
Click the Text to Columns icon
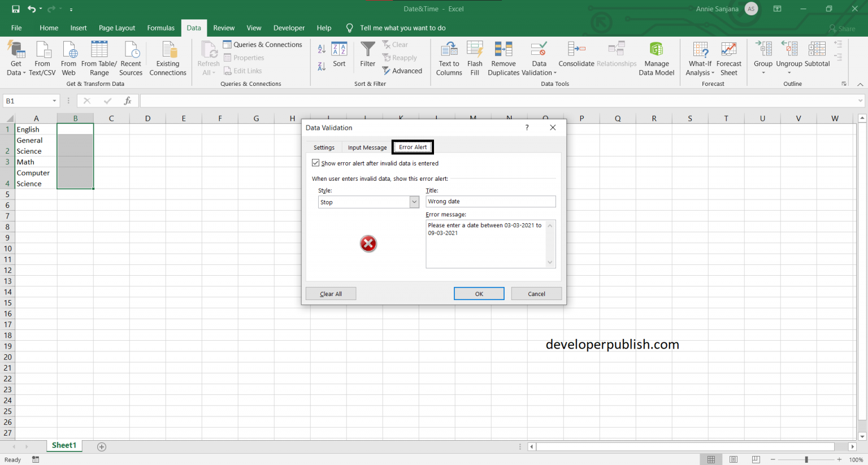[x=449, y=57]
